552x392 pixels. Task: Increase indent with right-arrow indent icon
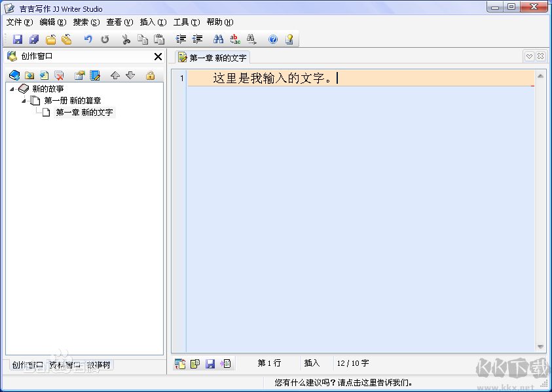pos(181,39)
